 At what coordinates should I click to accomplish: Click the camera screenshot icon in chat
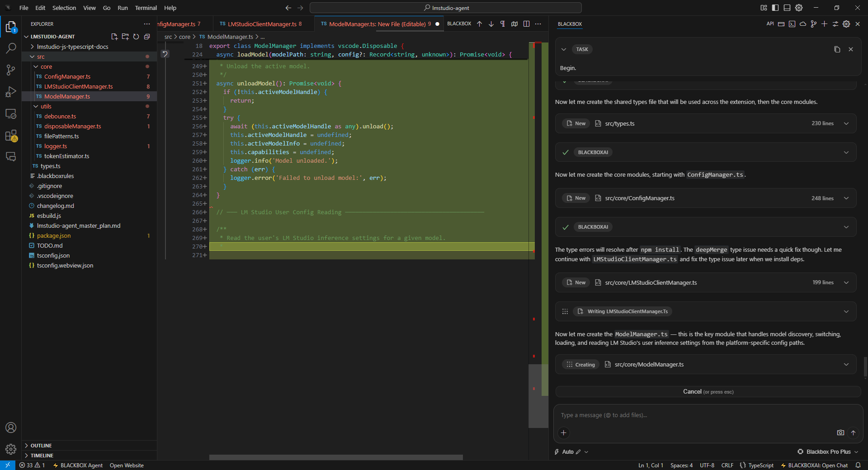point(840,432)
